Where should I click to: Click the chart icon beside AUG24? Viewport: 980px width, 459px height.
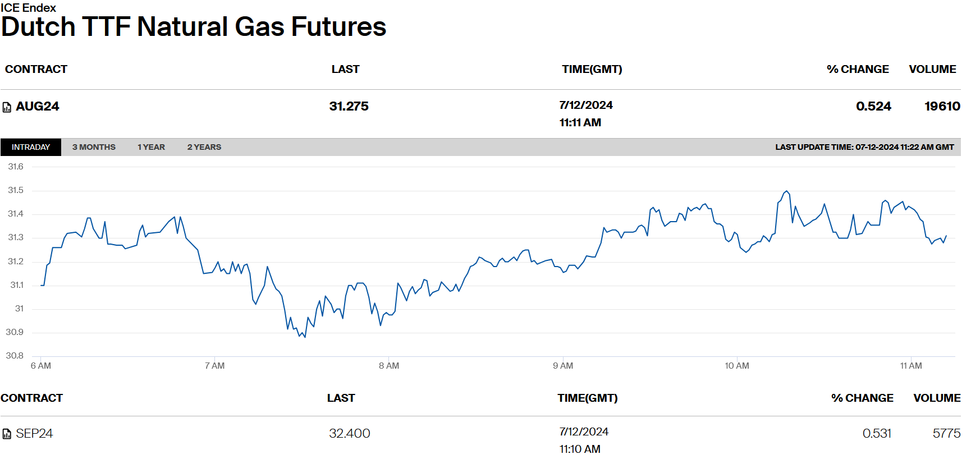(x=7, y=107)
